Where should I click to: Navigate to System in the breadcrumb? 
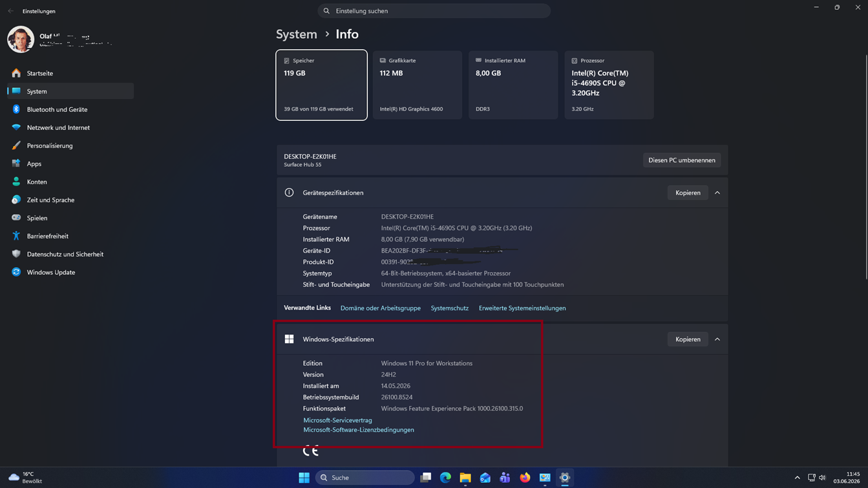297,34
